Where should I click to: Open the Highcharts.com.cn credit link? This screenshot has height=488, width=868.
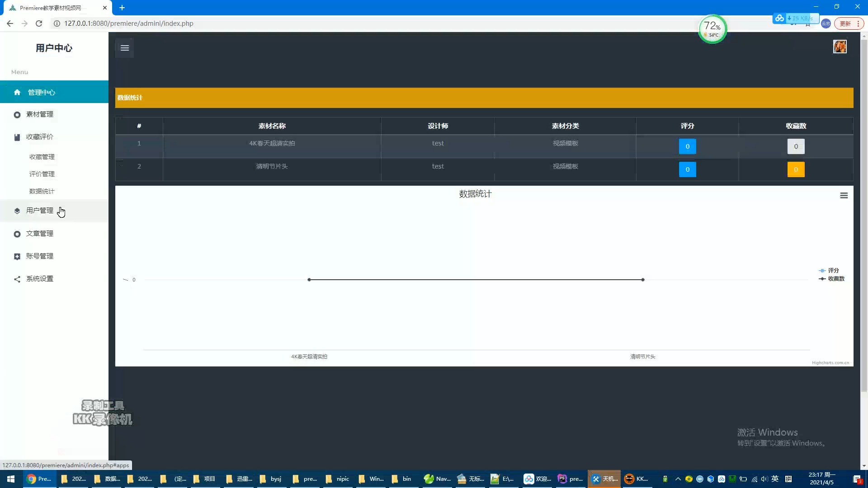click(x=830, y=363)
